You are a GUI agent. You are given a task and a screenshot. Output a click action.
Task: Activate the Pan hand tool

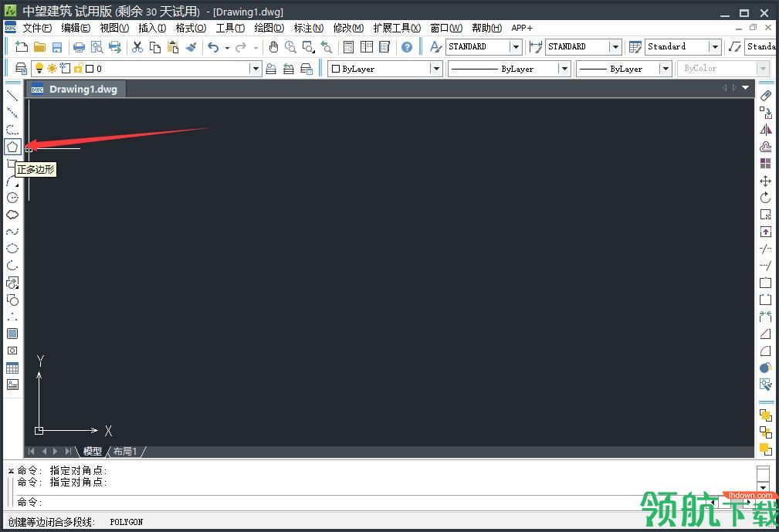pos(273,47)
